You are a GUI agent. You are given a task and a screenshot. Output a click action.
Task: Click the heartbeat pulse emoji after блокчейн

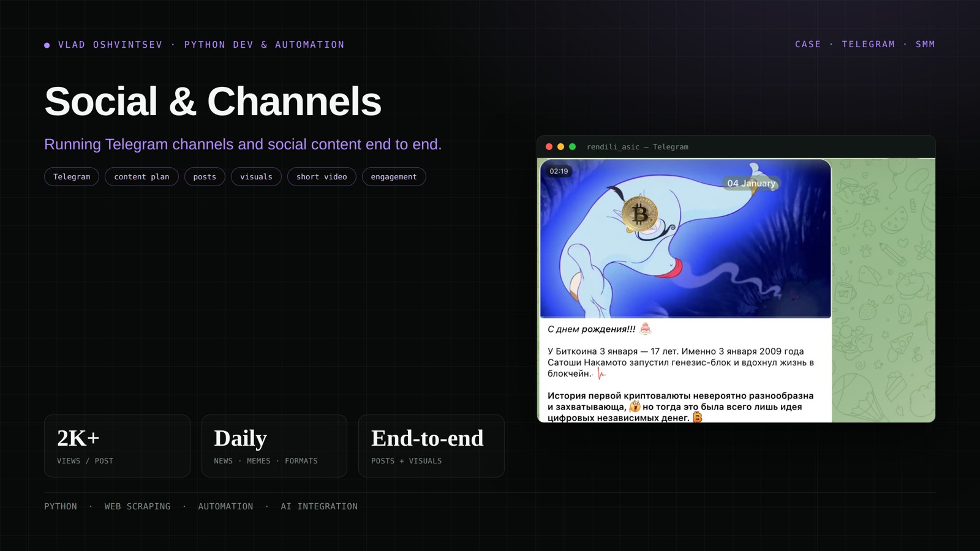[x=601, y=373]
